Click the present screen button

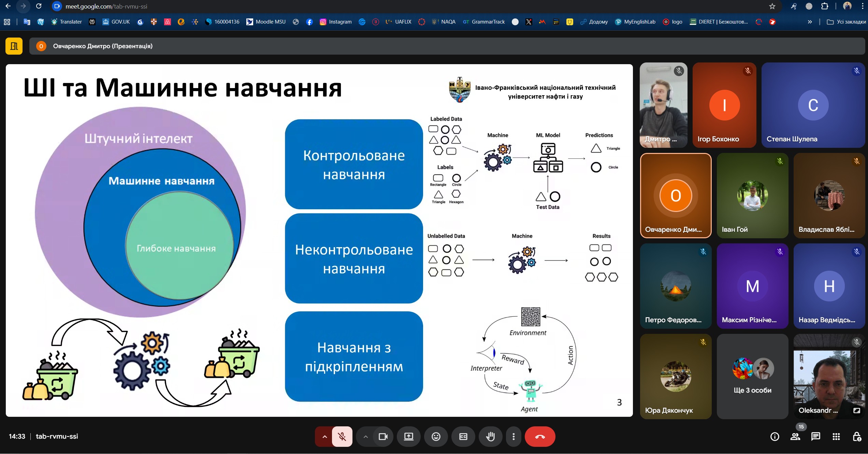click(x=408, y=437)
